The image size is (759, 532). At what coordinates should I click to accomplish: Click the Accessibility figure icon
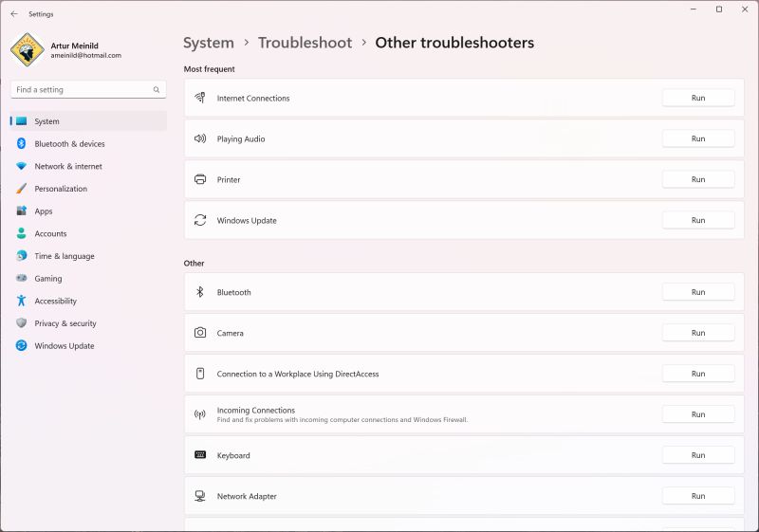[x=21, y=301]
